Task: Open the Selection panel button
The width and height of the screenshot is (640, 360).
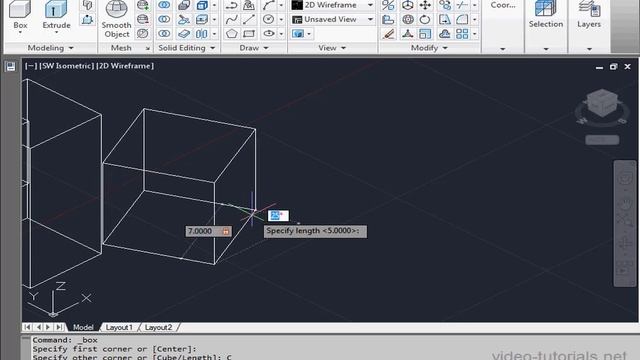Action: point(546,15)
